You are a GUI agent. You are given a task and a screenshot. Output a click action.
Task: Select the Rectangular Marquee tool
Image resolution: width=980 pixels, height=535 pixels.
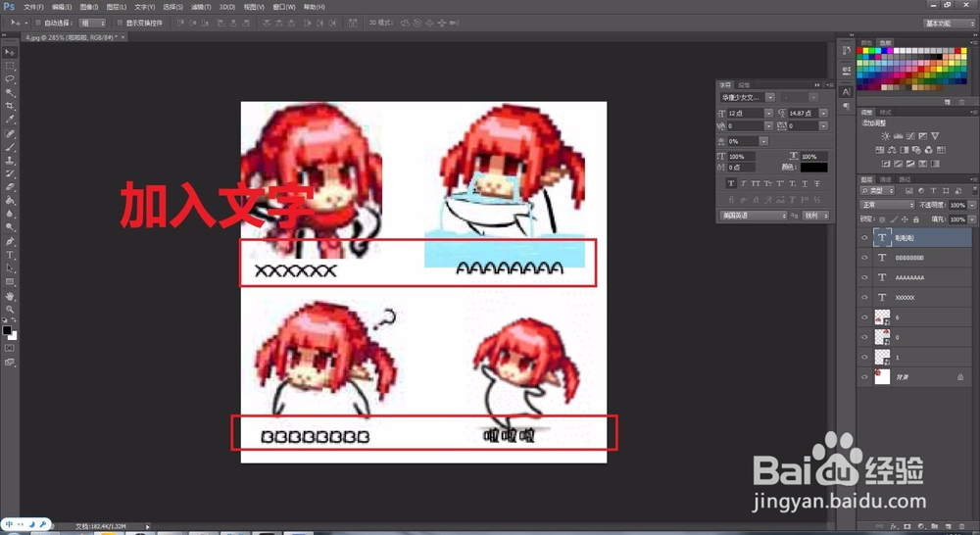[x=10, y=66]
